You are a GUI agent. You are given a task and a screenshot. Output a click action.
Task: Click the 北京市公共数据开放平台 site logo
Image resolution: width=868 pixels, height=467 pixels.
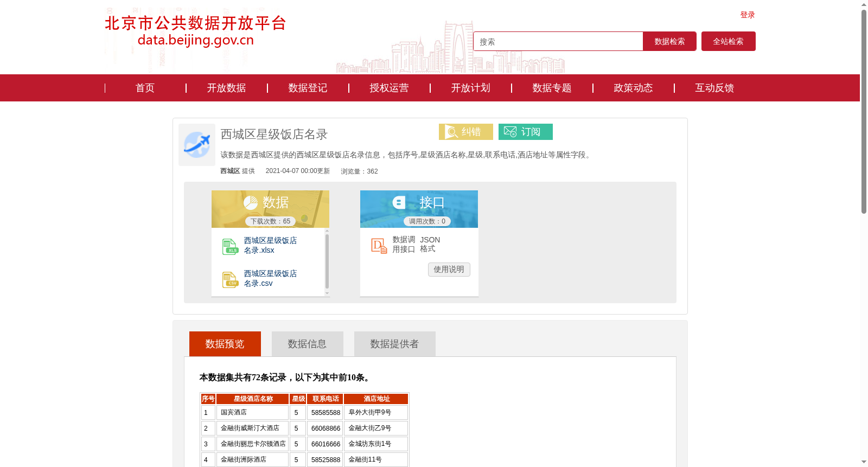tap(195, 30)
